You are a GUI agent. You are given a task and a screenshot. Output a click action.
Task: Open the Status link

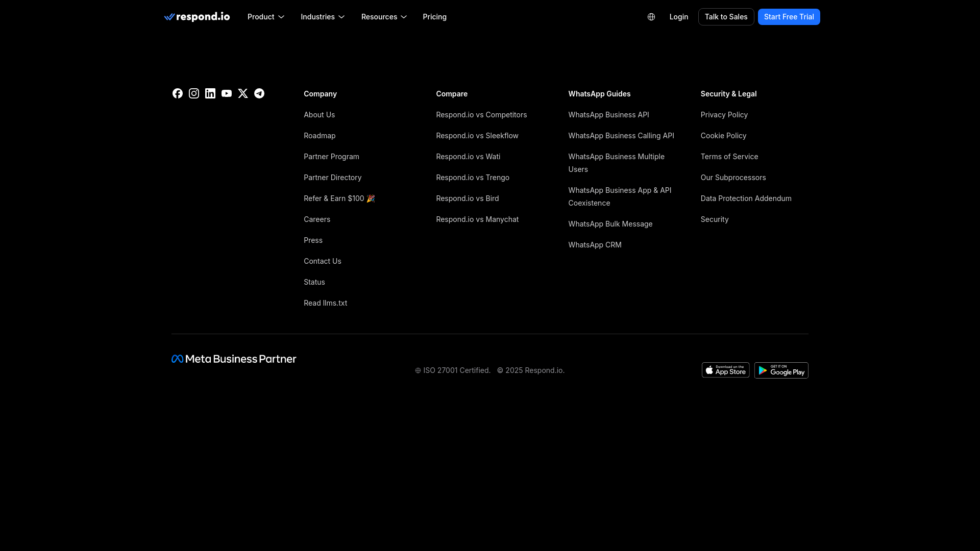click(314, 282)
